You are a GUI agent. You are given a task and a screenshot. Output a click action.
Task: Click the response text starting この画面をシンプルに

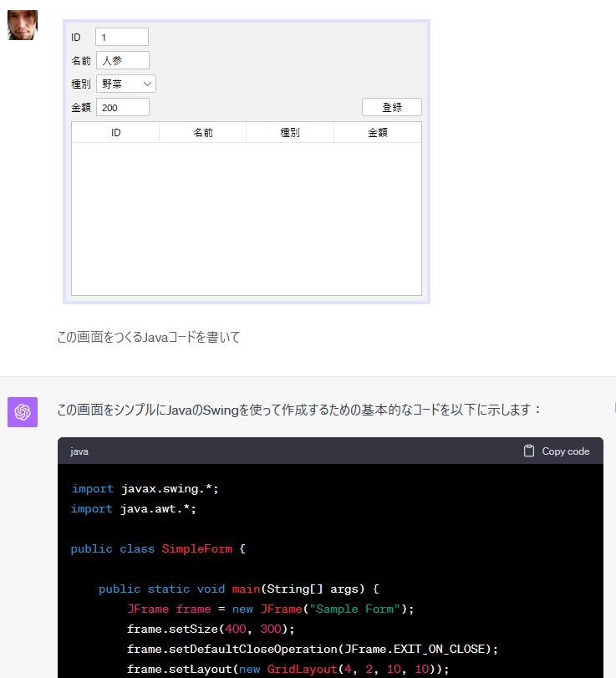298,410
